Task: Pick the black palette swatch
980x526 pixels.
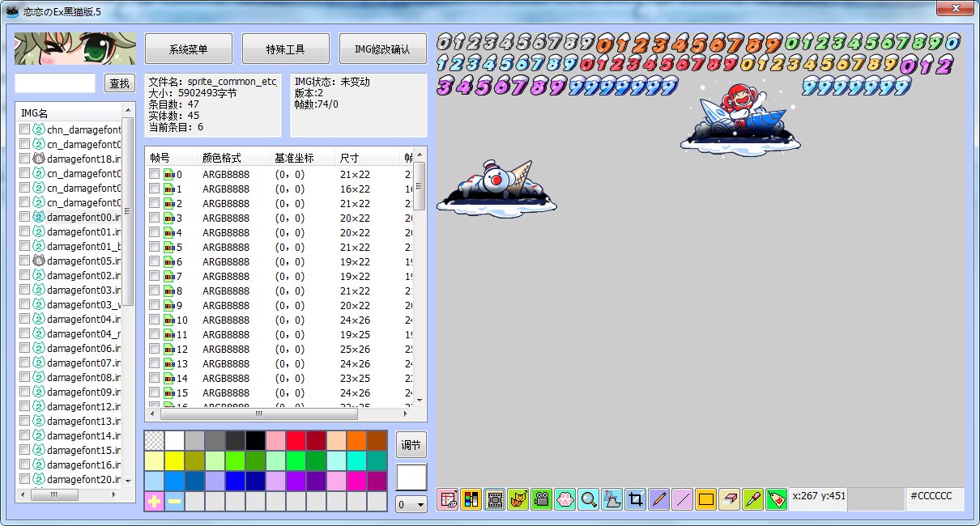Action: point(255,441)
